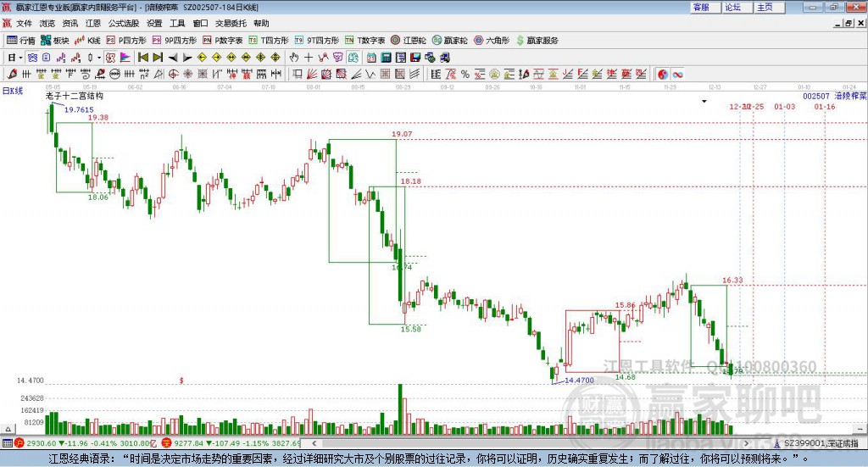
Task: Open the P四方形 tool
Action: (126, 41)
